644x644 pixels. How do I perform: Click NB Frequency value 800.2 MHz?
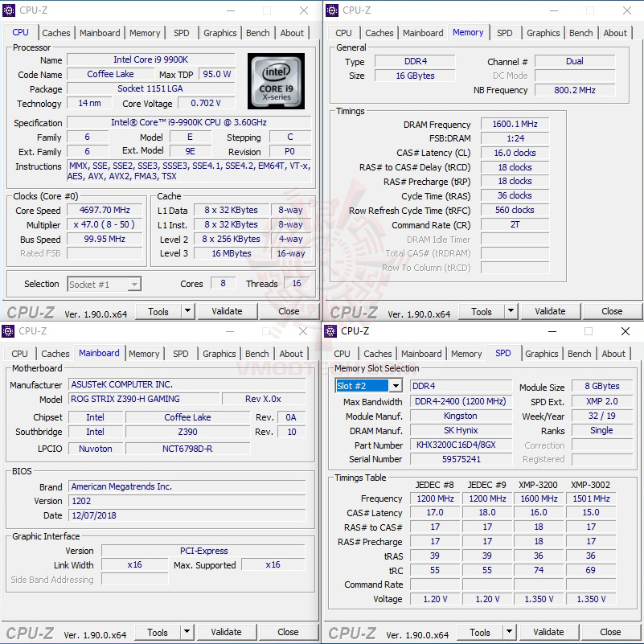(575, 90)
